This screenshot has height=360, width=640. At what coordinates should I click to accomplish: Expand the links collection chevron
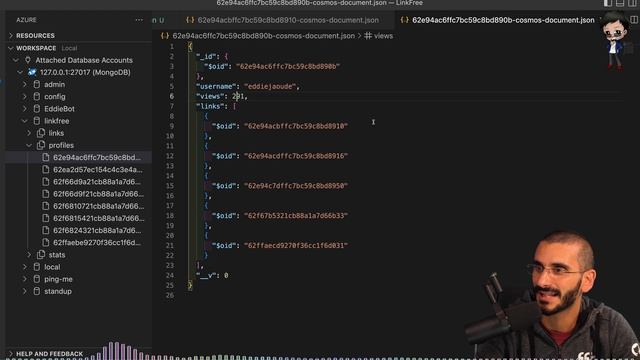coord(29,133)
